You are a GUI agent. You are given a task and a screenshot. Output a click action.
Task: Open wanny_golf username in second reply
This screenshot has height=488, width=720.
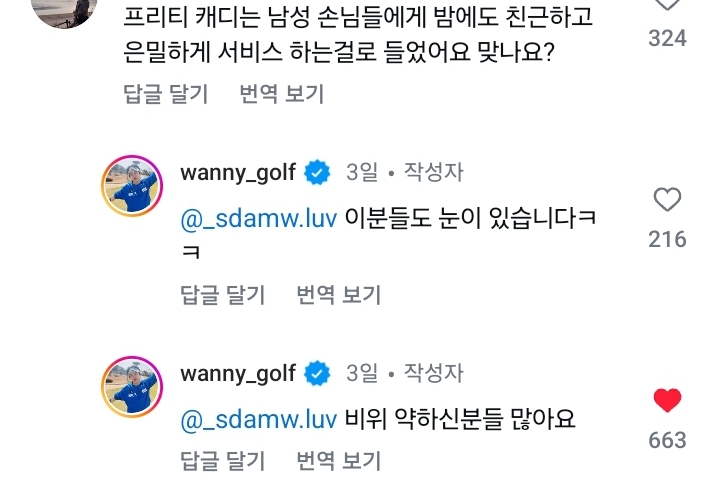238,374
